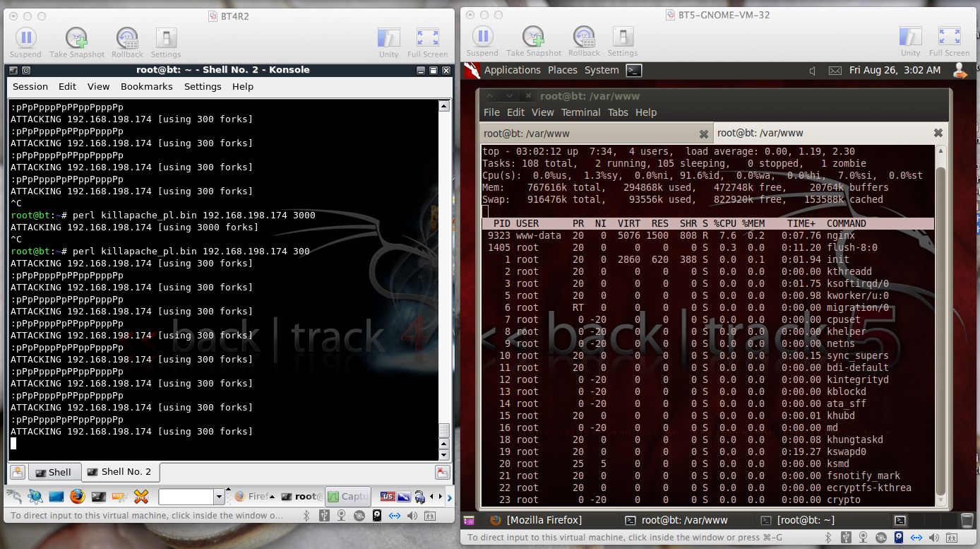Open the View menu in BT5 terminal
This screenshot has height=549, width=980.
click(x=543, y=112)
